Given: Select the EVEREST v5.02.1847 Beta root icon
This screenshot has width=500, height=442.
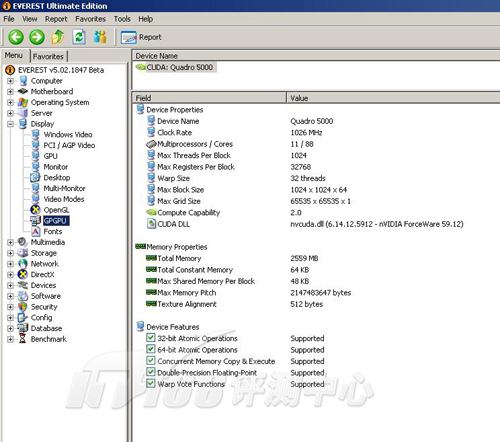Looking at the screenshot, I should pyautogui.click(x=10, y=70).
